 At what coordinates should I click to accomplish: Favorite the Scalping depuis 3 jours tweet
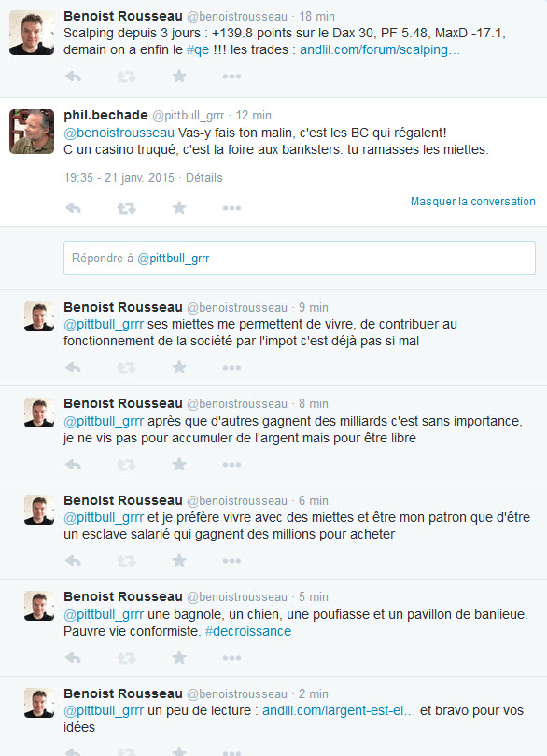coord(179,76)
